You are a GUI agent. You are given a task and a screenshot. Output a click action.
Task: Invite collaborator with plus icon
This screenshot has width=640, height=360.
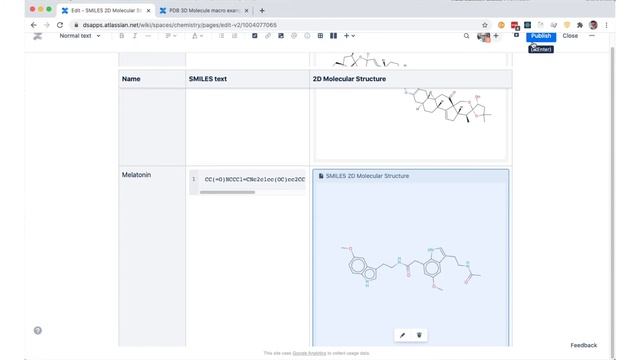[x=496, y=36]
